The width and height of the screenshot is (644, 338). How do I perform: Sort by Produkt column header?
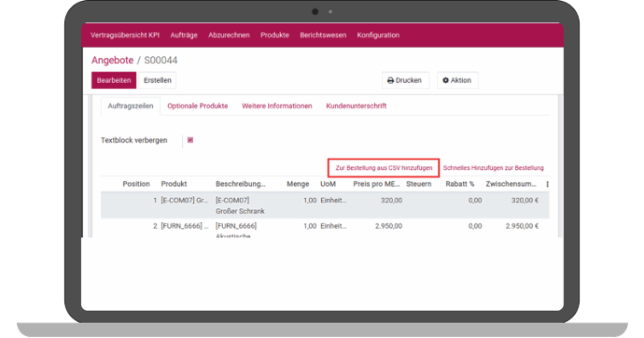click(174, 184)
